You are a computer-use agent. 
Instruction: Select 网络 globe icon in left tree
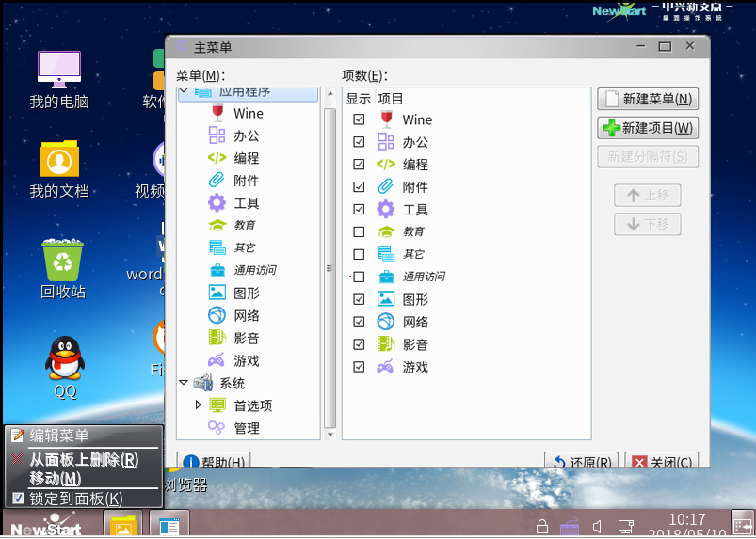click(217, 315)
